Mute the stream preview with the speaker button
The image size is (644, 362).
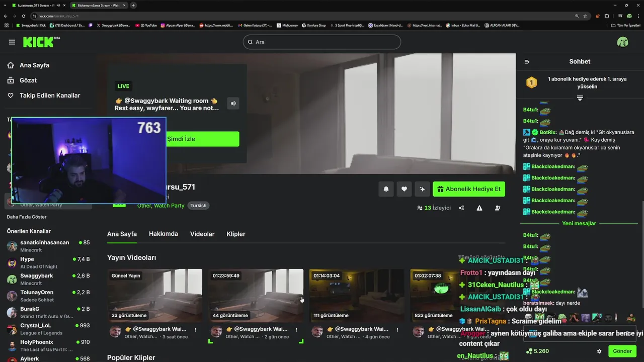(x=233, y=104)
